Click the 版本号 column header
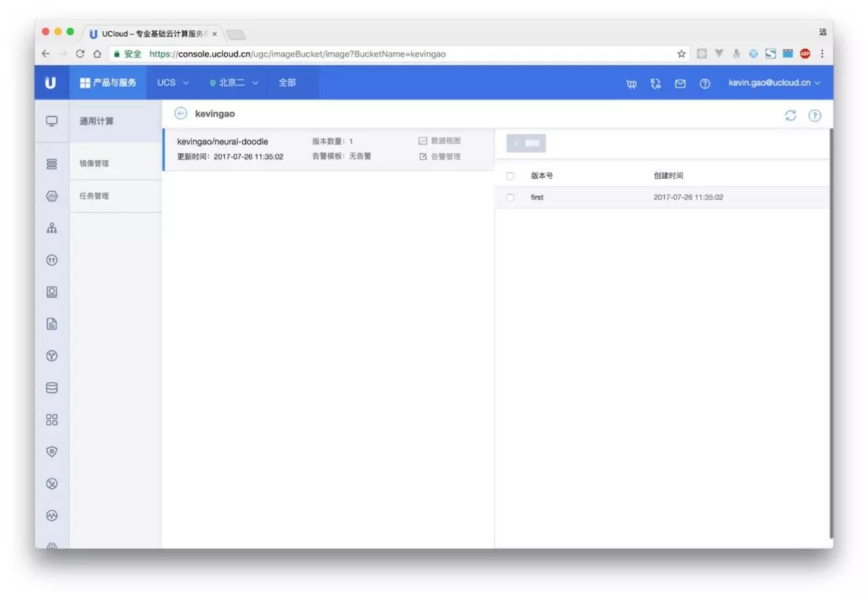The width and height of the screenshot is (868, 598). click(542, 176)
